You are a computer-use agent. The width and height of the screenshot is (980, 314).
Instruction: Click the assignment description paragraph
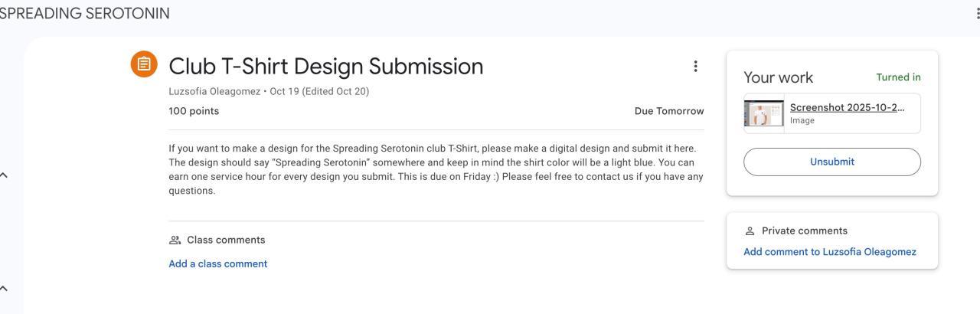(435, 169)
